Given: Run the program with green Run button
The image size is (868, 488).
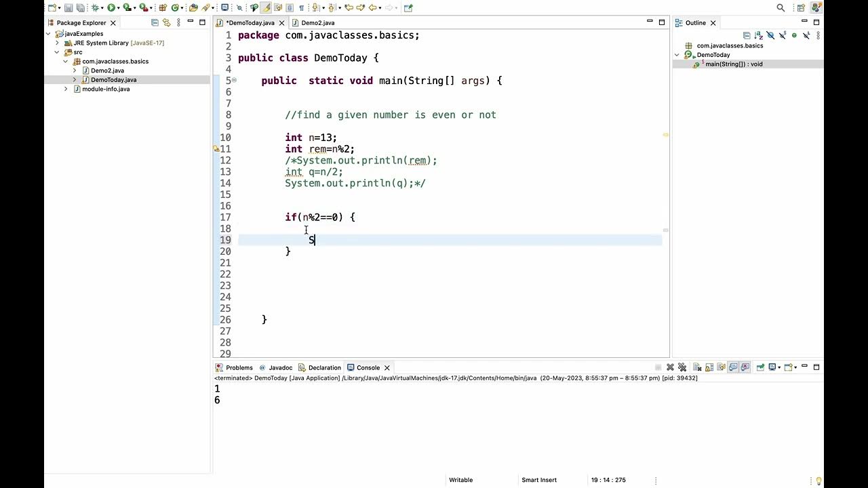Looking at the screenshot, I should coord(111,8).
